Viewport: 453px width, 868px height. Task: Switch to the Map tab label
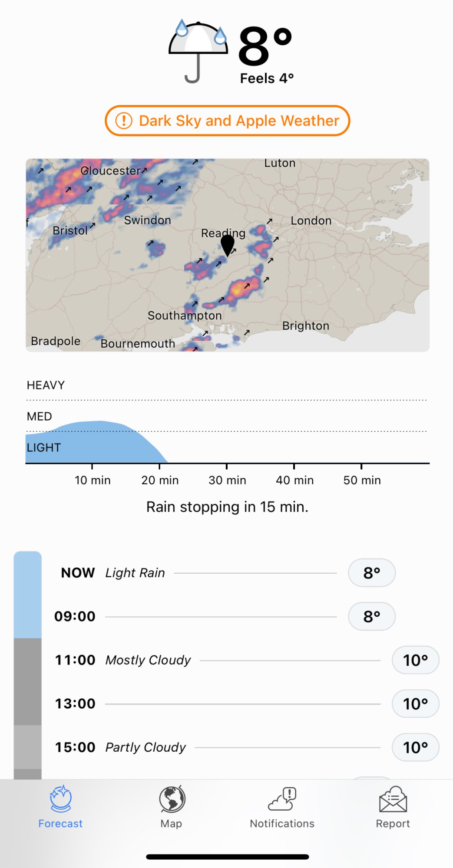pyautogui.click(x=171, y=824)
